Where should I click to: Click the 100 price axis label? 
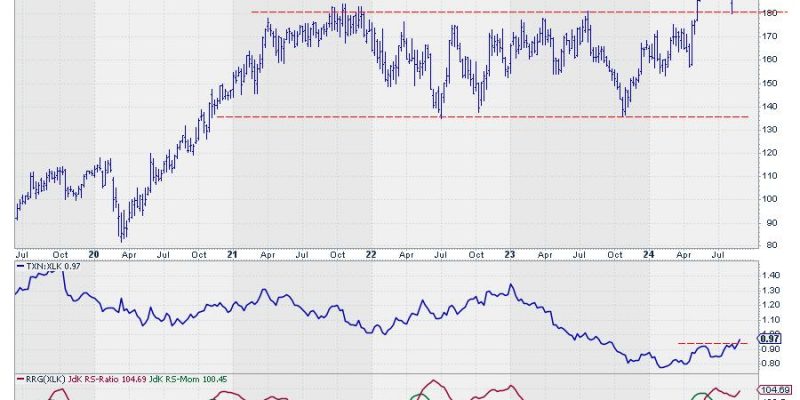point(770,199)
